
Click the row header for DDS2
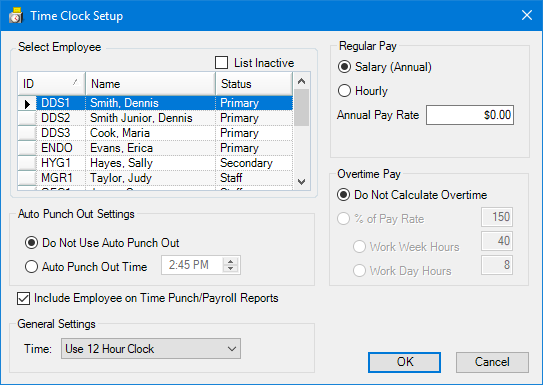27,118
